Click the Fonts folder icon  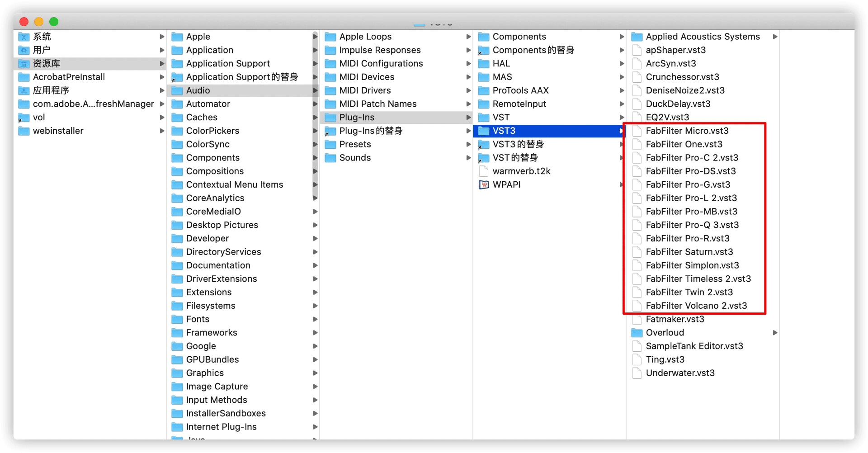177,320
